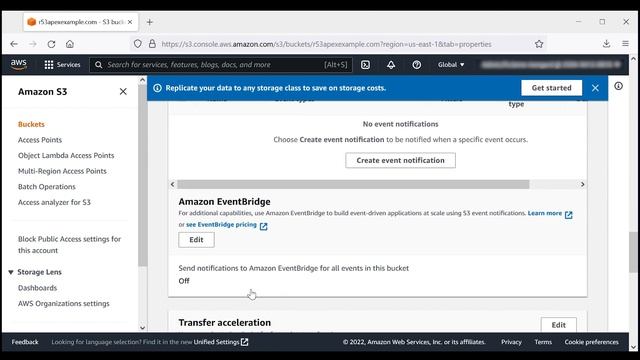The image size is (640, 360).
Task: Go to Buckets in sidebar
Action: pos(31,124)
